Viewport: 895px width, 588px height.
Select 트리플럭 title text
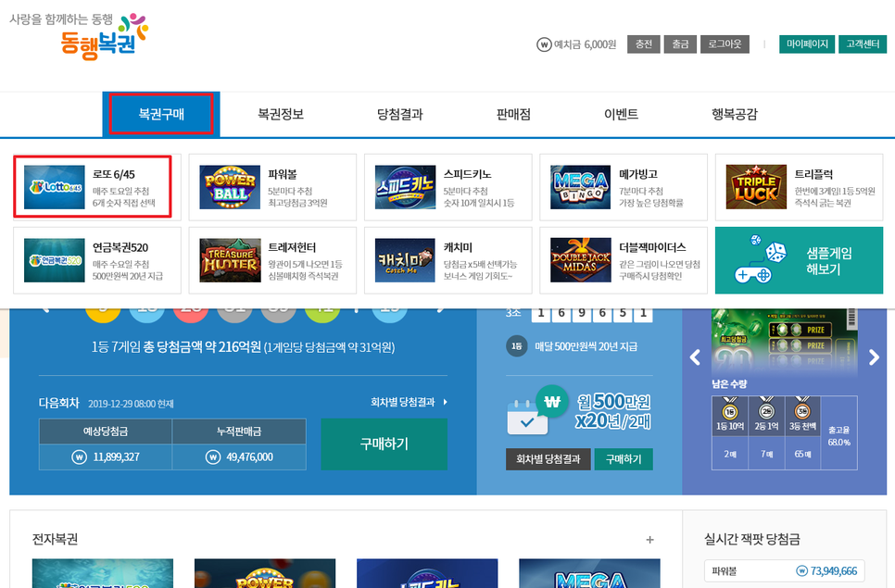click(x=813, y=174)
